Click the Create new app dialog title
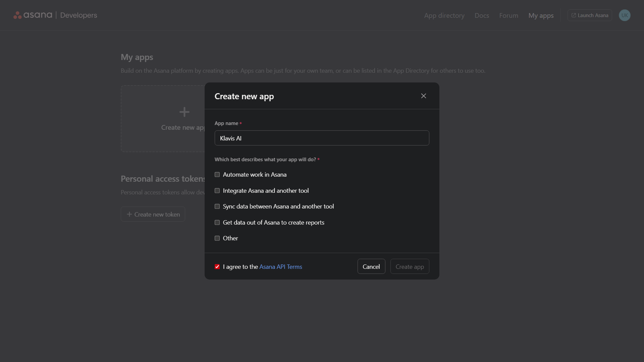 click(x=244, y=96)
